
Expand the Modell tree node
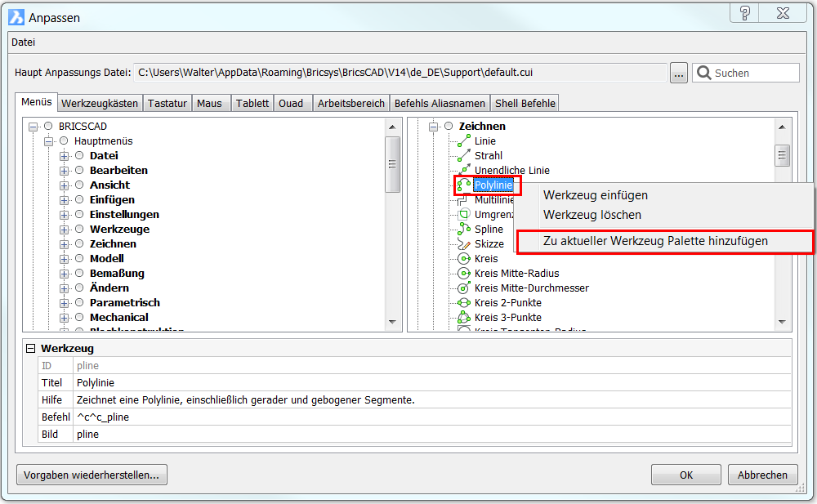(x=64, y=259)
